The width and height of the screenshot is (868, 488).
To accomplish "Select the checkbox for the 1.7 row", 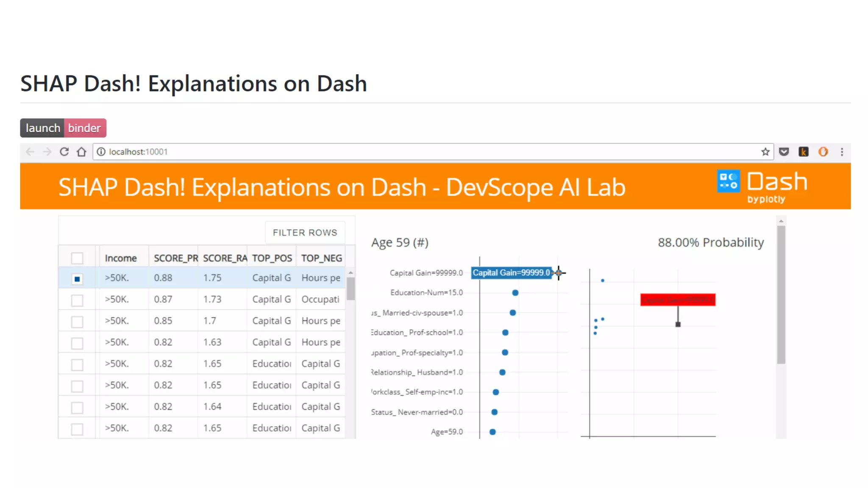I will pos(77,322).
